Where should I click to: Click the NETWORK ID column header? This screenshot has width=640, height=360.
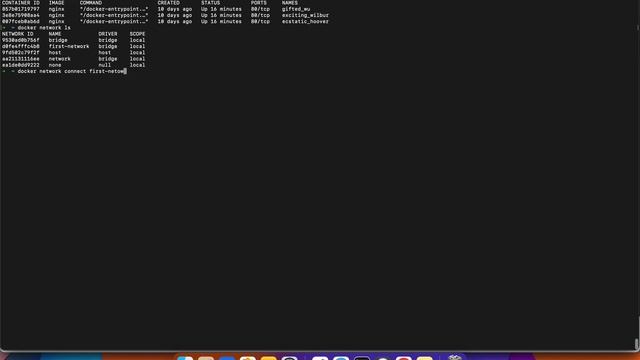[18, 34]
